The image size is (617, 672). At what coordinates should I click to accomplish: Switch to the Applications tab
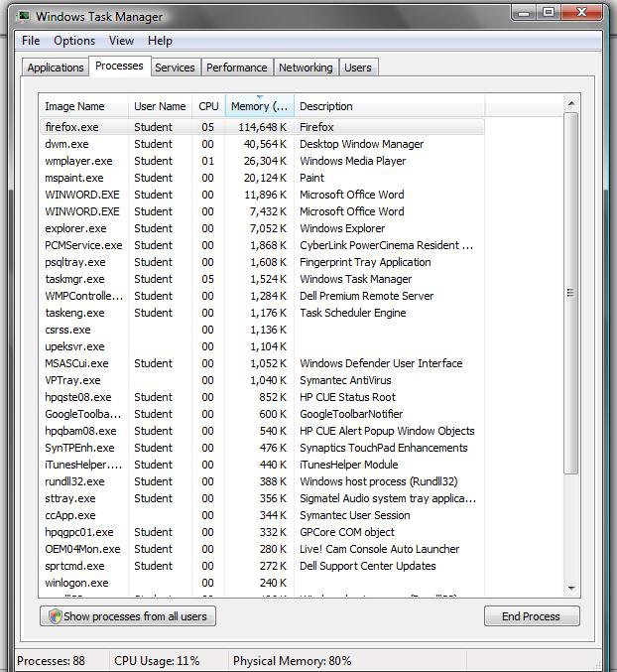click(x=56, y=67)
